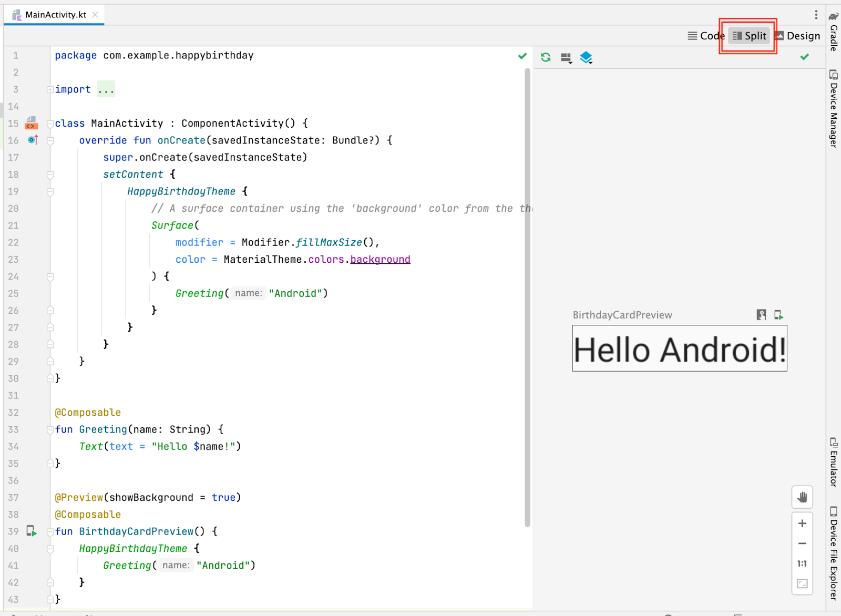Screen dimensions: 841x616
Task: Open the Emulator tool window
Action: (833, 462)
